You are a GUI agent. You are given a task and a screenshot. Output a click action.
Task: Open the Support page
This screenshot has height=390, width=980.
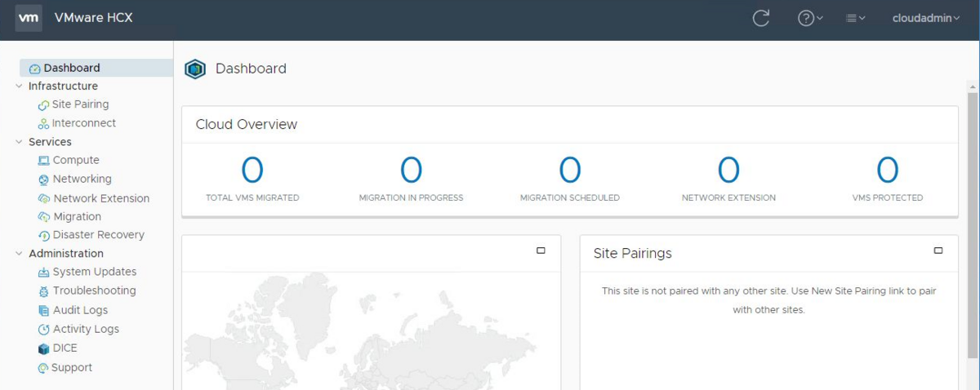72,367
